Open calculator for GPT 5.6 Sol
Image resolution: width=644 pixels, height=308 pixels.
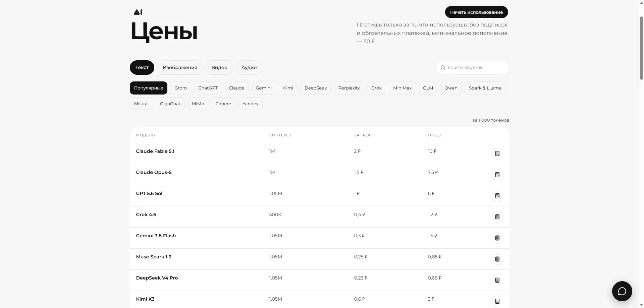497,196
